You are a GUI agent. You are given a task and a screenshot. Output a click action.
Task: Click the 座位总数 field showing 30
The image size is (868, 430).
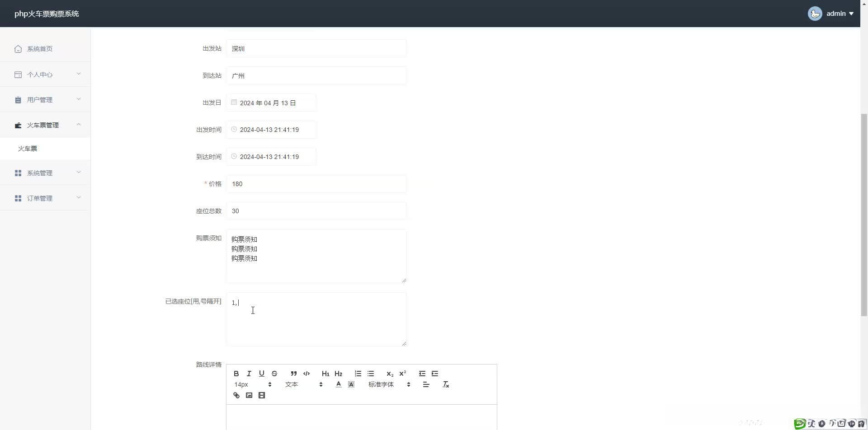[316, 211]
